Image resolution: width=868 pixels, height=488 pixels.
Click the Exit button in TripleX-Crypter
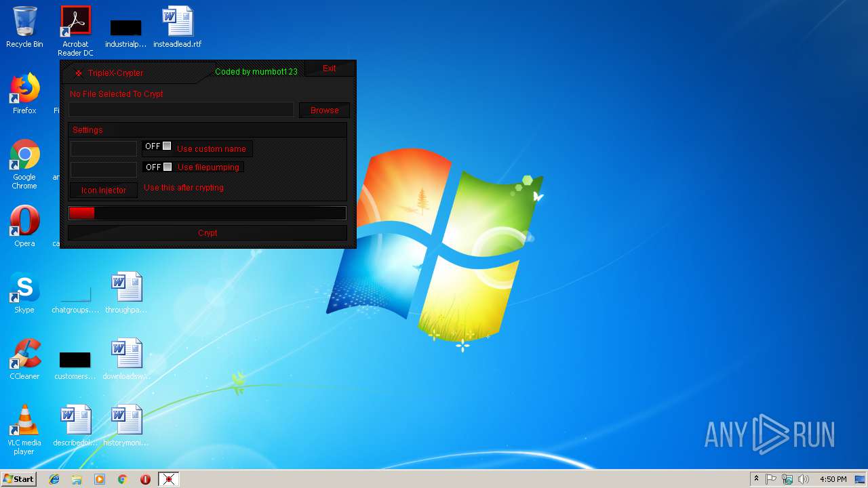(330, 68)
